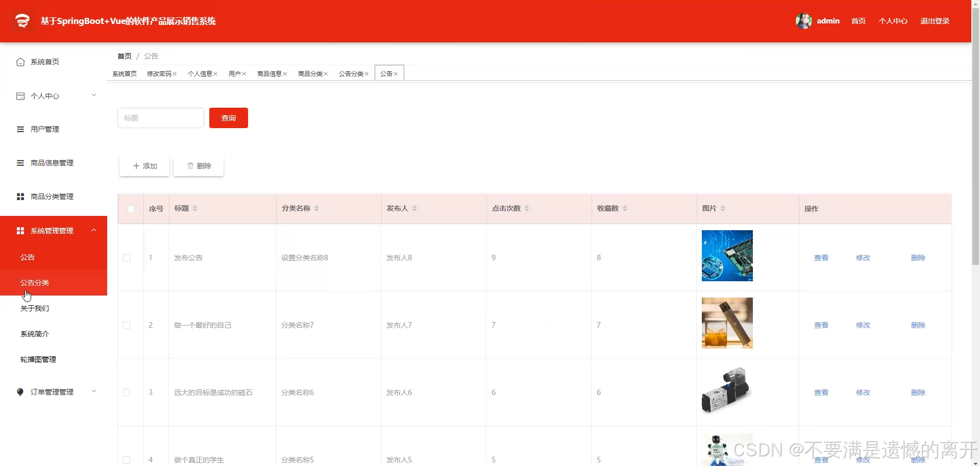Expand the 订单管理管理 menu chevron
This screenshot has height=466, width=980.
point(94,391)
